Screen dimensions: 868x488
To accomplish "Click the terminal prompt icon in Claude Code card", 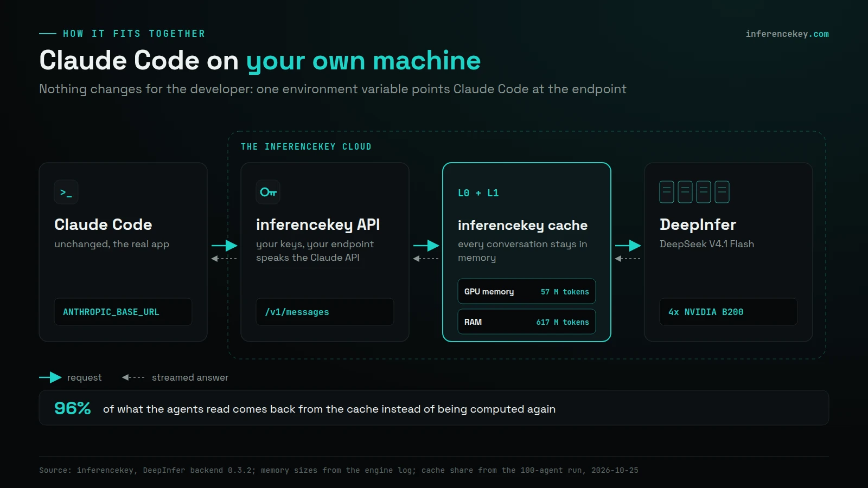I will point(66,192).
